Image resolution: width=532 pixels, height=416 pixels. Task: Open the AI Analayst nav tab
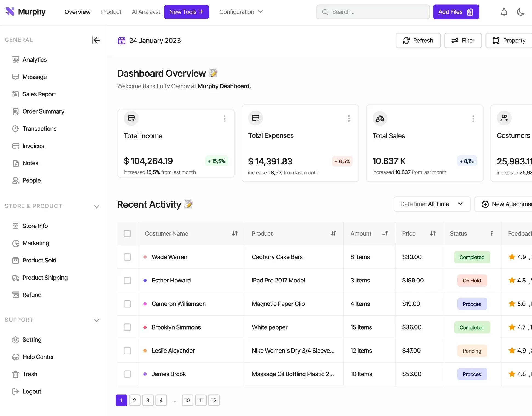pos(146,12)
